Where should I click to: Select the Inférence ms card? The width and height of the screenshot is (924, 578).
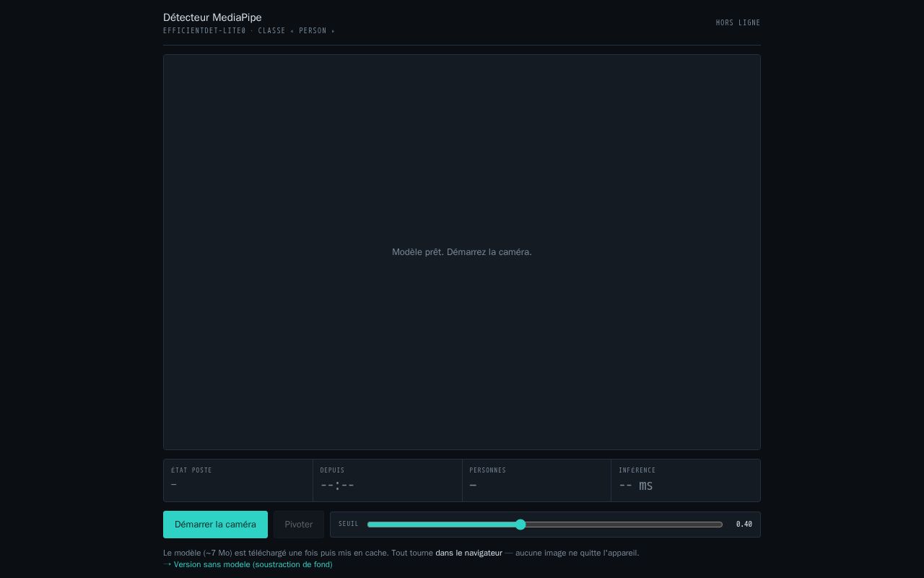(686, 480)
